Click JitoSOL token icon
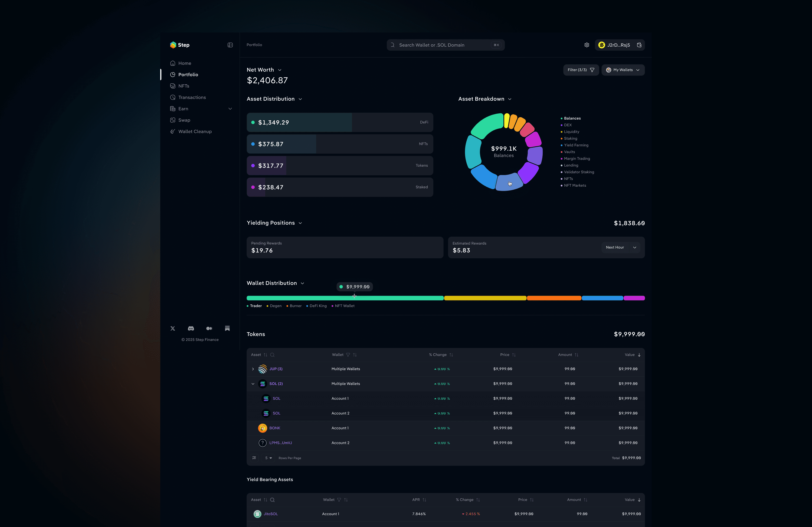 257,514
